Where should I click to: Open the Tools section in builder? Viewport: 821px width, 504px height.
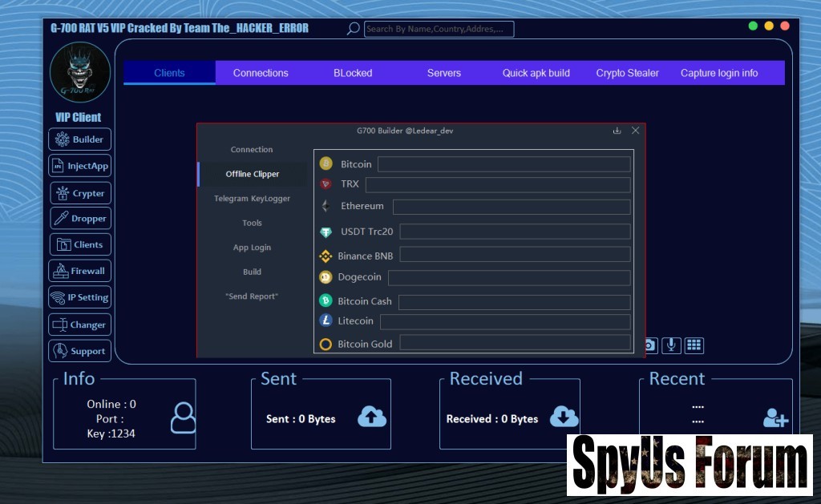tap(252, 223)
